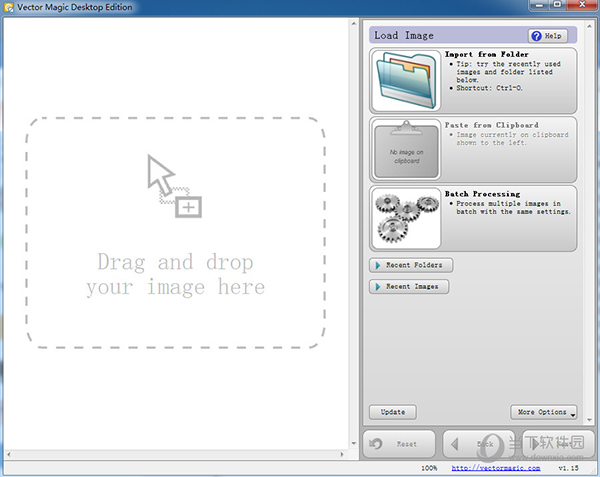
Task: Click canvas horizontal scrollbar left arrow
Action: [x=8, y=454]
